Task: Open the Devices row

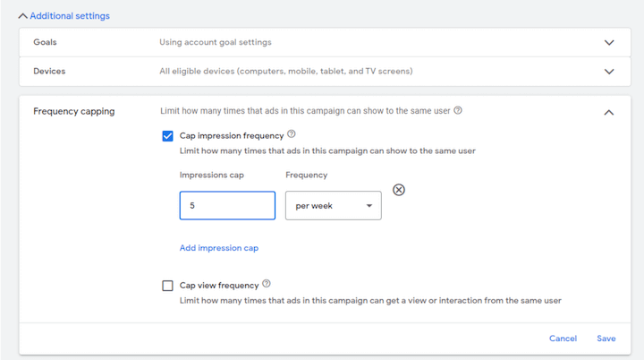Action: click(325, 71)
